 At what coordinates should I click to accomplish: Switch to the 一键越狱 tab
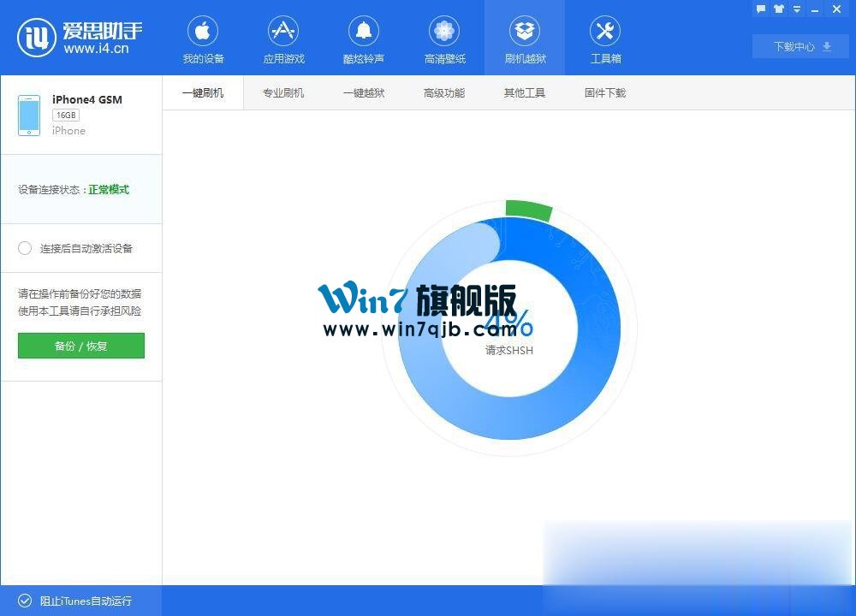pyautogui.click(x=364, y=92)
